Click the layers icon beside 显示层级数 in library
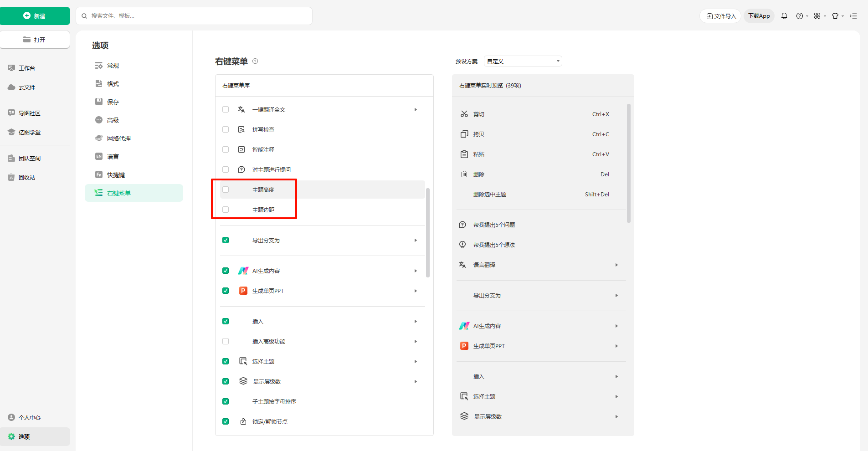This screenshot has width=868, height=451. [x=243, y=381]
